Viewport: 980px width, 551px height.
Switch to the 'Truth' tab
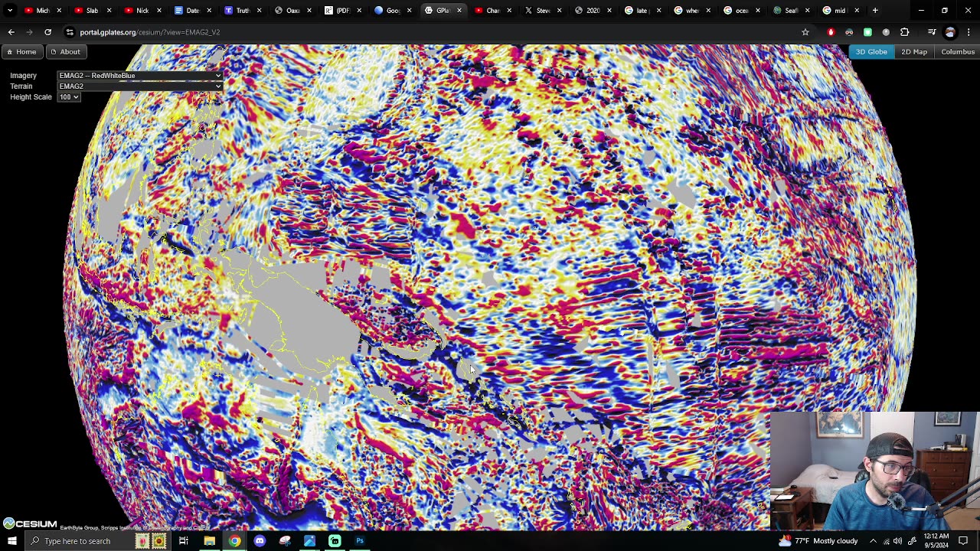[x=241, y=11]
